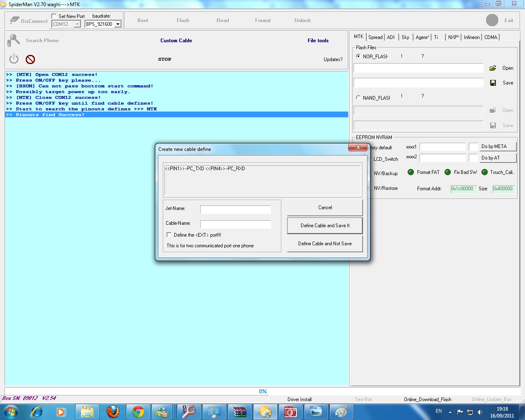Click the DisConnect plug icon
This screenshot has width=525, height=420.
click(x=15, y=20)
